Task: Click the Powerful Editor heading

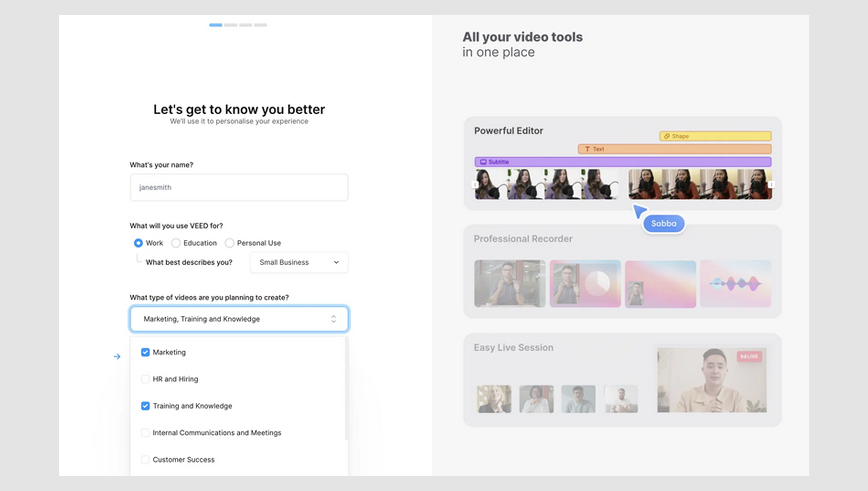Action: (508, 131)
